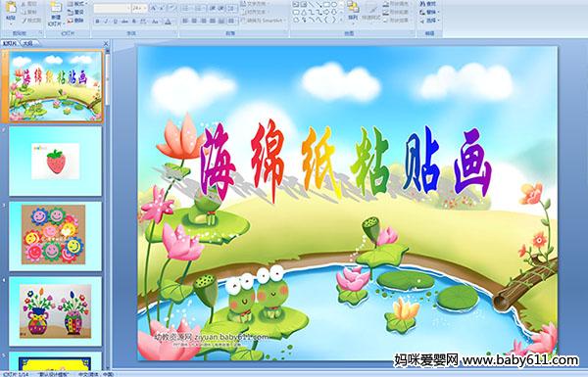
Task: Select the oval shape in shapes gallery
Action: pos(334,5)
